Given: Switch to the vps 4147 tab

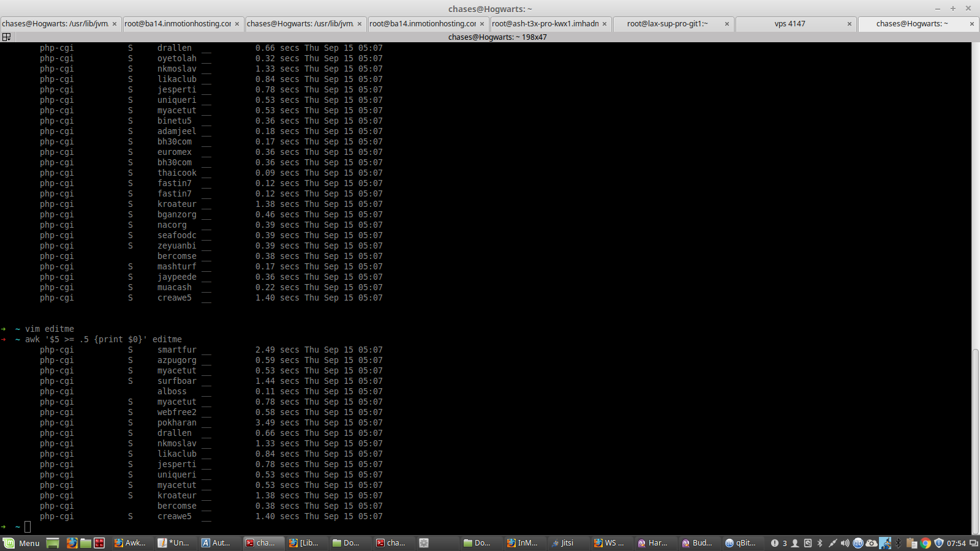Looking at the screenshot, I should [790, 24].
